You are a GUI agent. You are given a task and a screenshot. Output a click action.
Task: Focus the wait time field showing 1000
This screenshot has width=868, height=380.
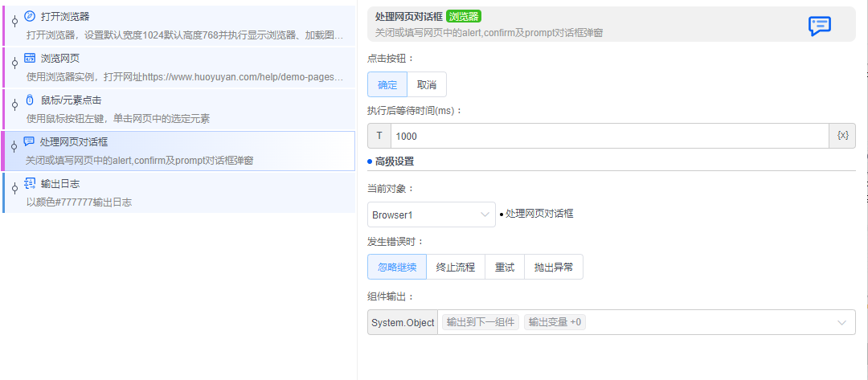[610, 136]
